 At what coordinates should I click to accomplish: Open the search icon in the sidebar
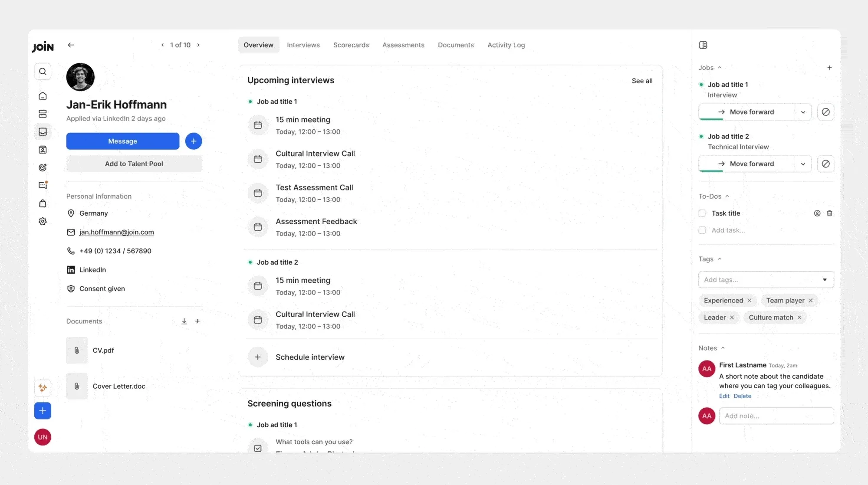pyautogui.click(x=43, y=72)
